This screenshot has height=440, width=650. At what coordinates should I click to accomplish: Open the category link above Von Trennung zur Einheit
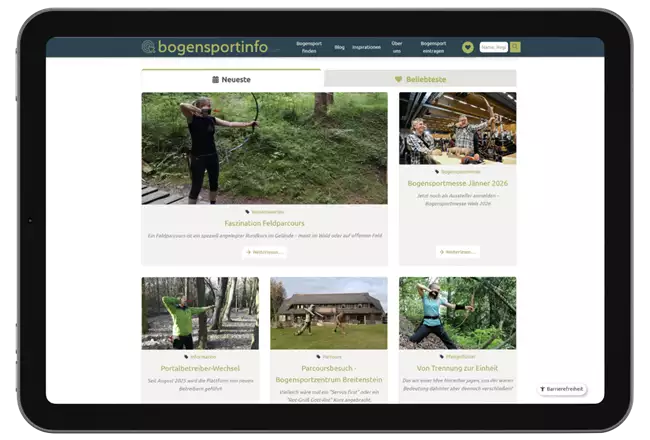click(x=461, y=357)
